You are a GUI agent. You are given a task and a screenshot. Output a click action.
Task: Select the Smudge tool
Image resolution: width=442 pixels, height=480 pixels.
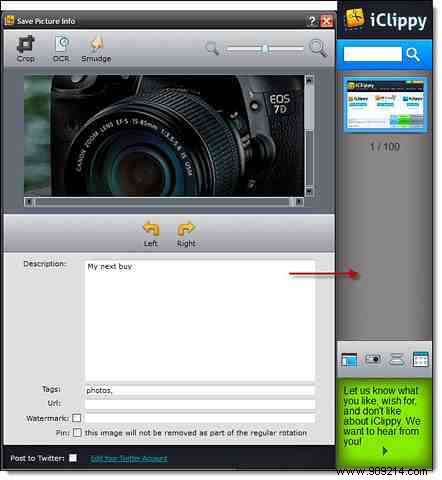tap(96, 49)
